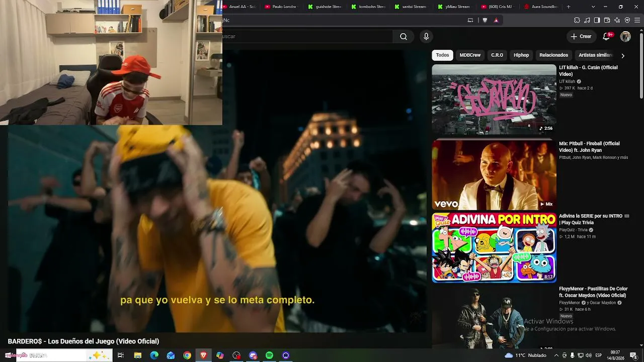
Task: Switch to the "tombohn Stream" browser tab
Action: pyautogui.click(x=368, y=7)
